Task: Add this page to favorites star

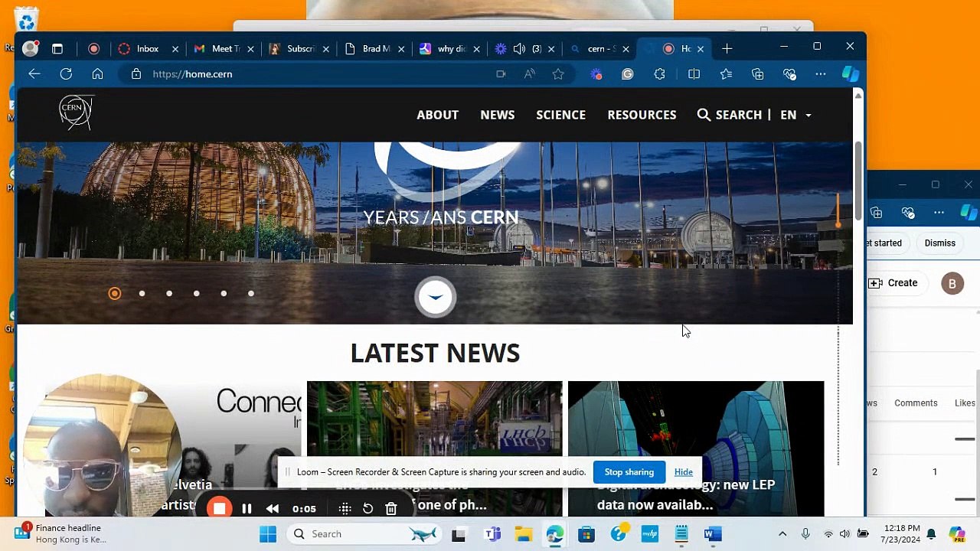Action: pyautogui.click(x=558, y=74)
